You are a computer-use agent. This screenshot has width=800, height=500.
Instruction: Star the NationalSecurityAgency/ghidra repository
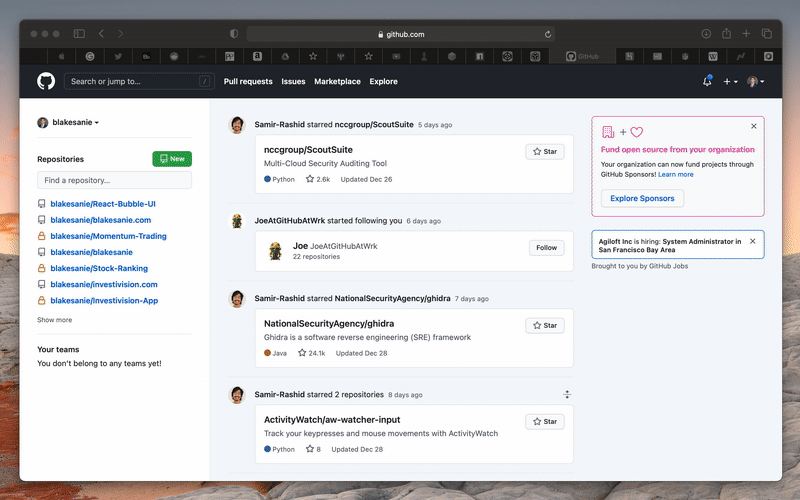545,326
